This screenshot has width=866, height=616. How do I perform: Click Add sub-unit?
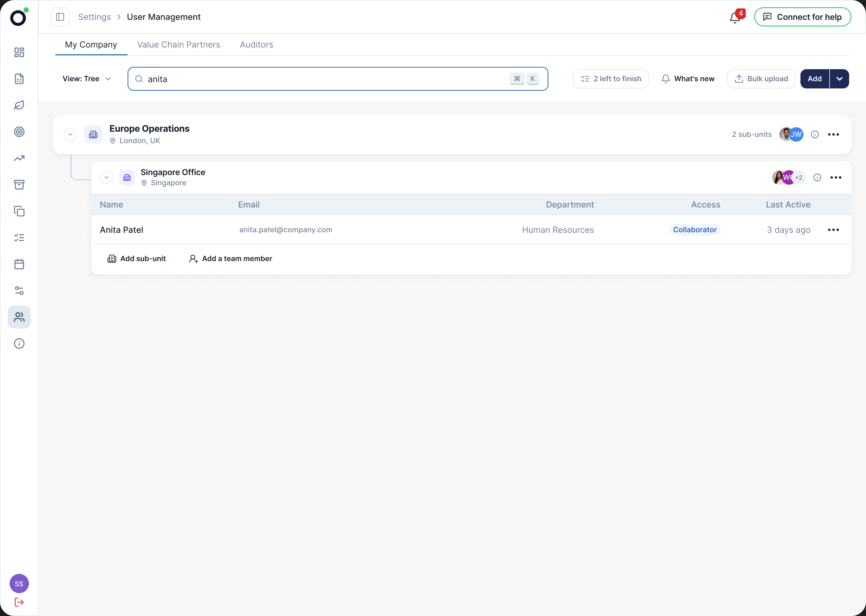(137, 259)
